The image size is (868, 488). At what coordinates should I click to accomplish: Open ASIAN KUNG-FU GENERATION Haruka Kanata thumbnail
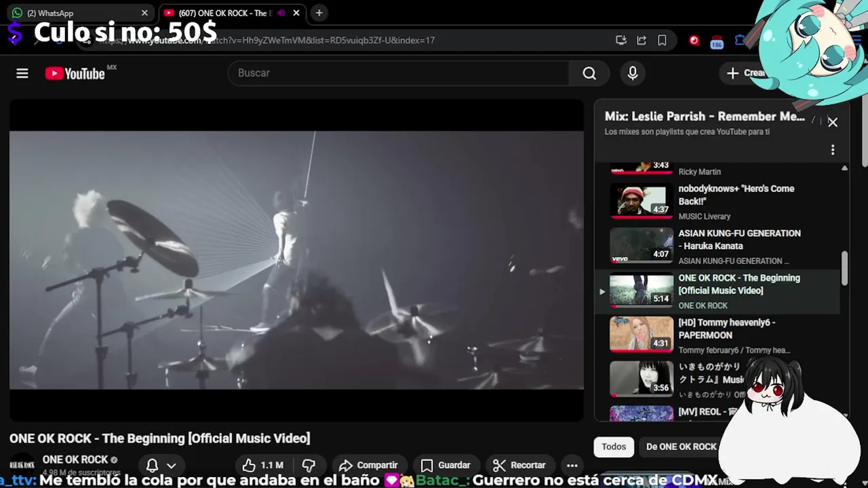coord(641,245)
